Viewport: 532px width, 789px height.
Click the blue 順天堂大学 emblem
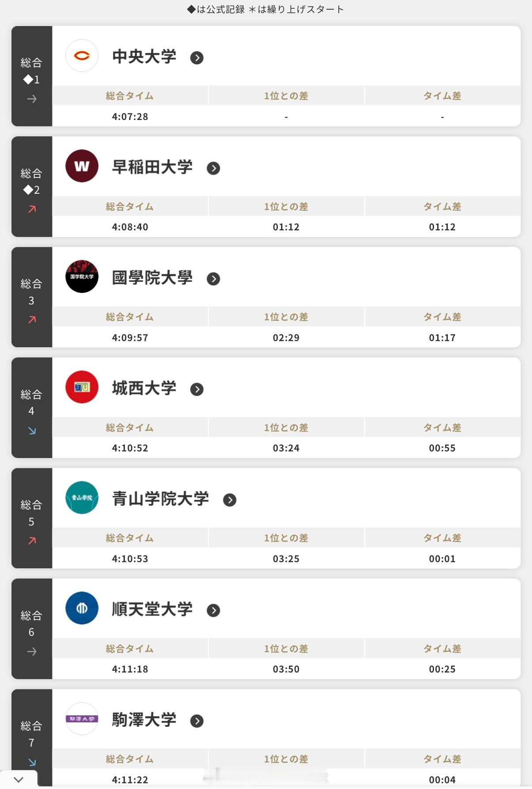[82, 608]
